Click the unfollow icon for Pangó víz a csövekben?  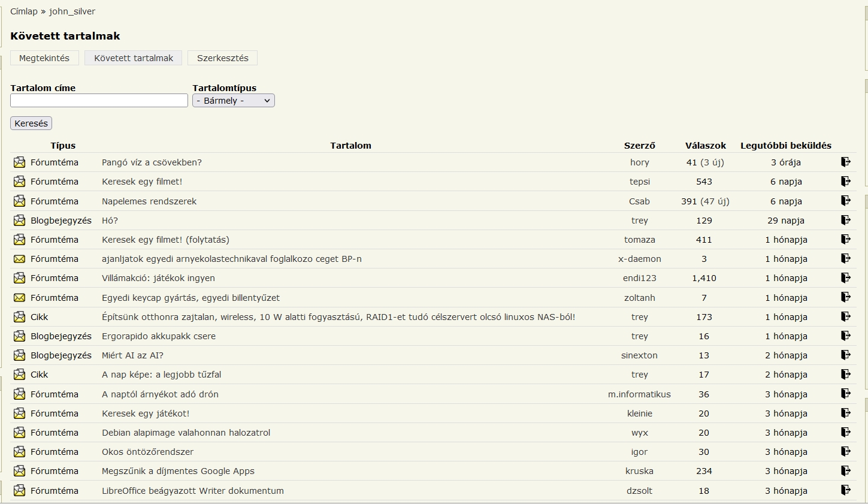pos(846,162)
